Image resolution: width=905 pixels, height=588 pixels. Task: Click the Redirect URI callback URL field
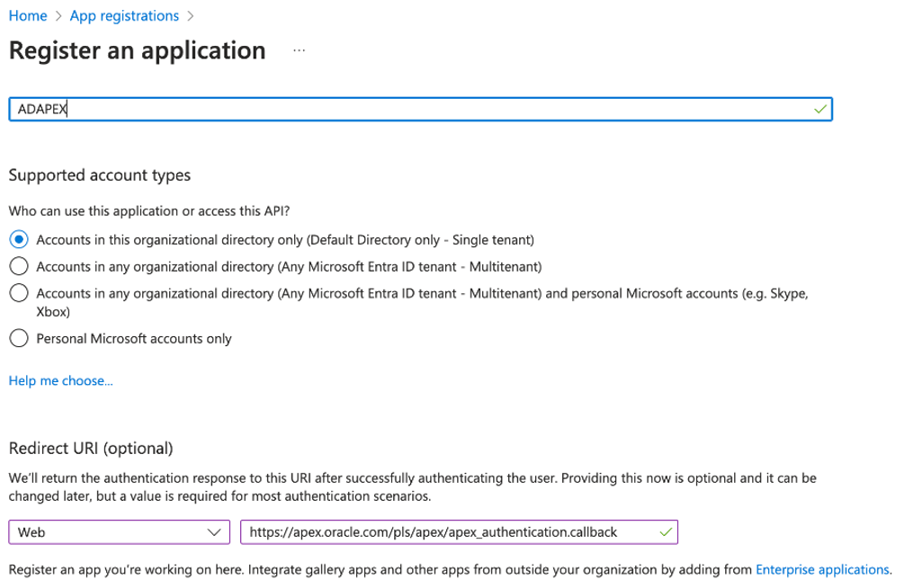coord(450,532)
